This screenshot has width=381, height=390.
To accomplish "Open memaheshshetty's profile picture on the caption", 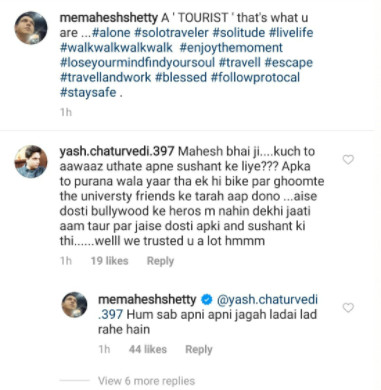I will [x=31, y=28].
